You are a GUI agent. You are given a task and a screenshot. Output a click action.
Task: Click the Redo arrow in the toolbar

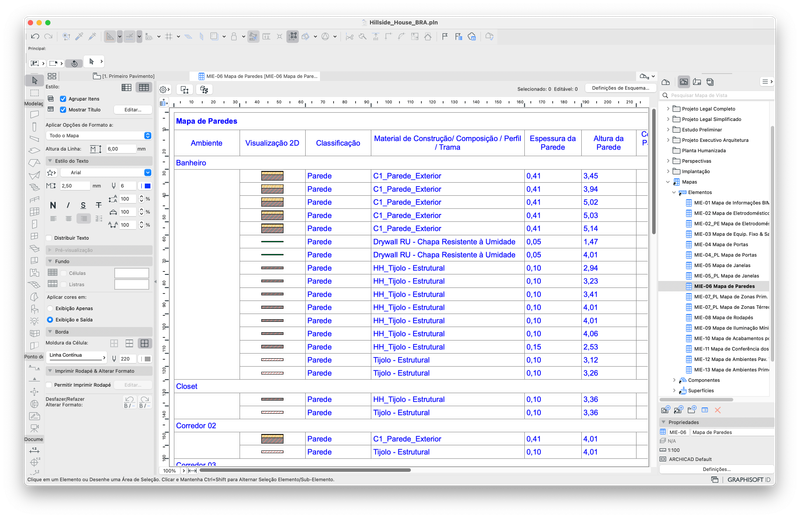point(48,37)
